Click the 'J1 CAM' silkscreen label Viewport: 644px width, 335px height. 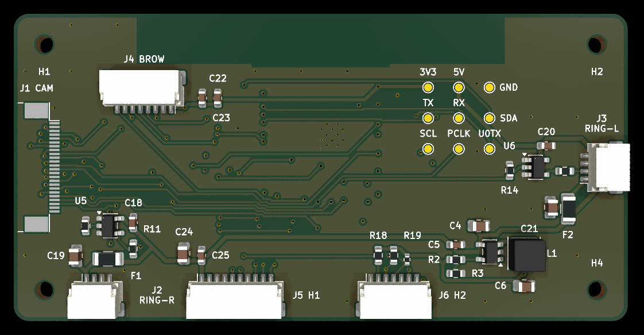point(37,88)
